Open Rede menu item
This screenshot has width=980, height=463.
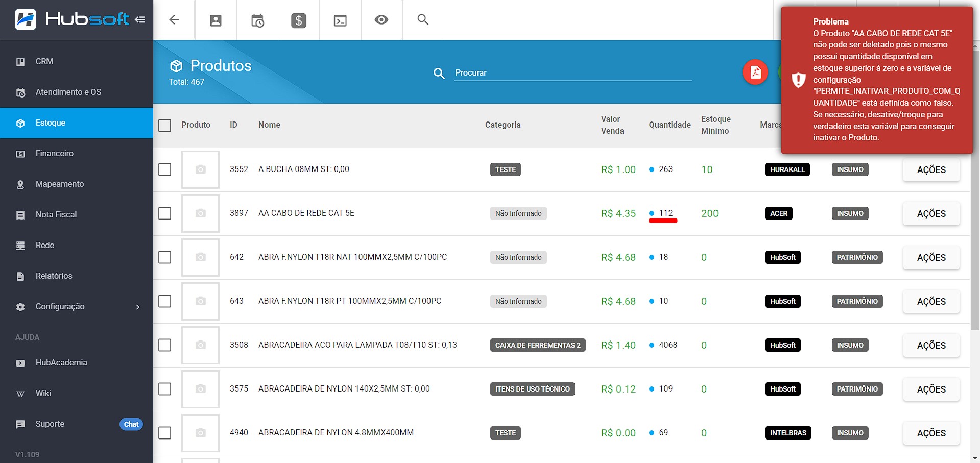77,245
